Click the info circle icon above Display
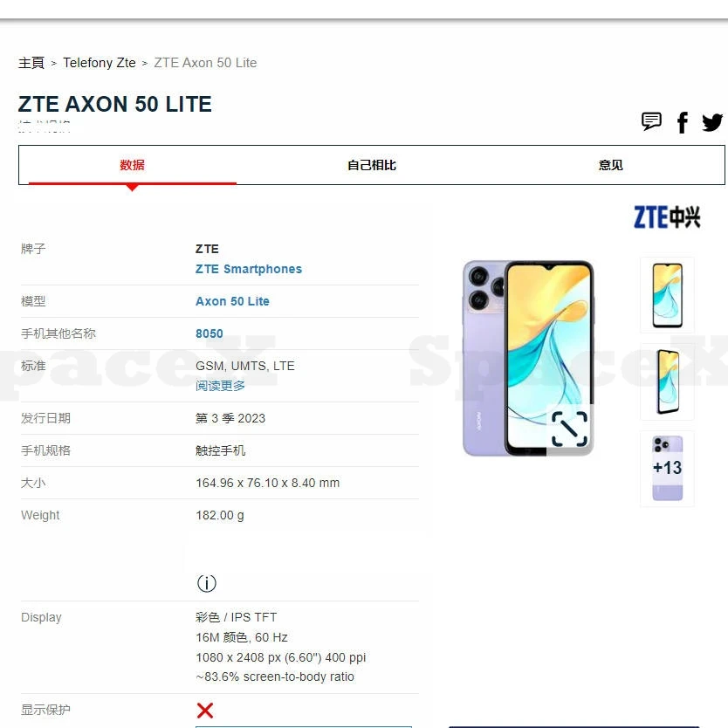Viewport: 728px width, 728px height. click(x=207, y=583)
